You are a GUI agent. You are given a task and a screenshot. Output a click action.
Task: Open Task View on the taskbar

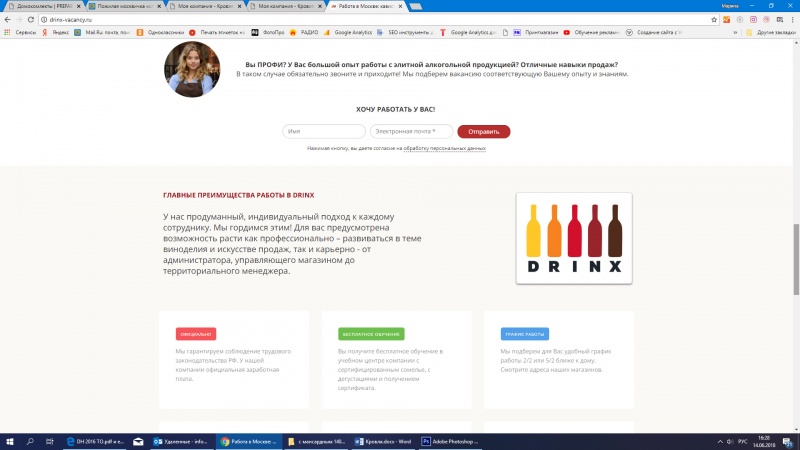point(49,441)
